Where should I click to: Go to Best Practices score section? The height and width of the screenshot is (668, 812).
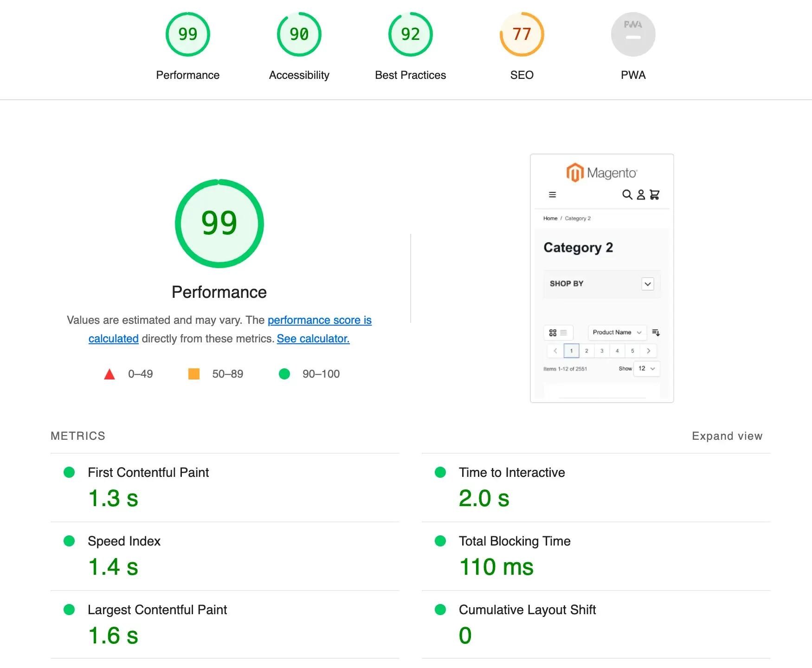point(410,34)
